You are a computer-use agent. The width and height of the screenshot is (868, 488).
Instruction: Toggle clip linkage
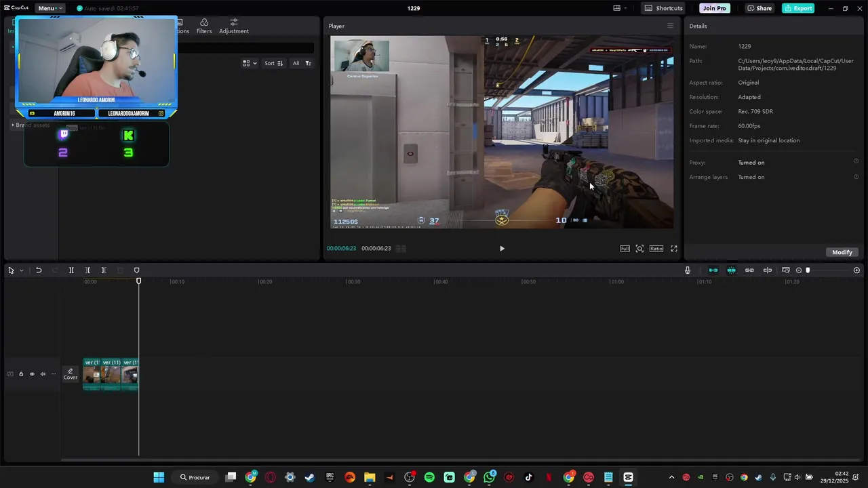pyautogui.click(x=749, y=270)
